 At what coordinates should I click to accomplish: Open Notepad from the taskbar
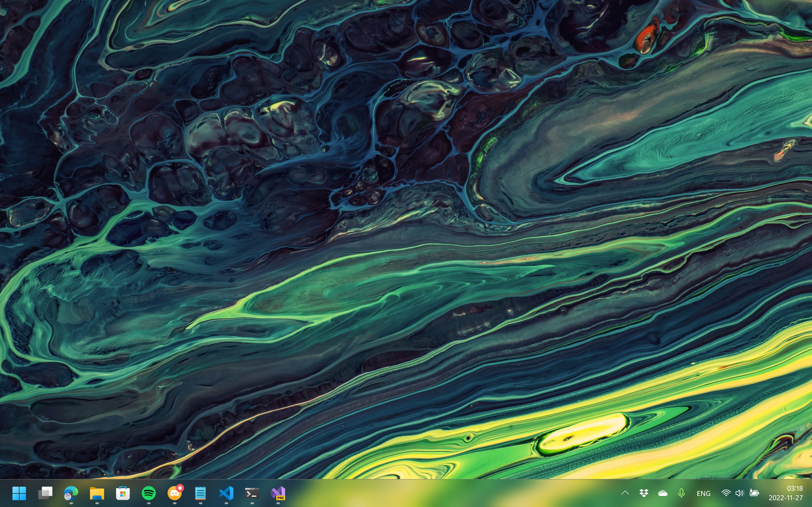(200, 493)
